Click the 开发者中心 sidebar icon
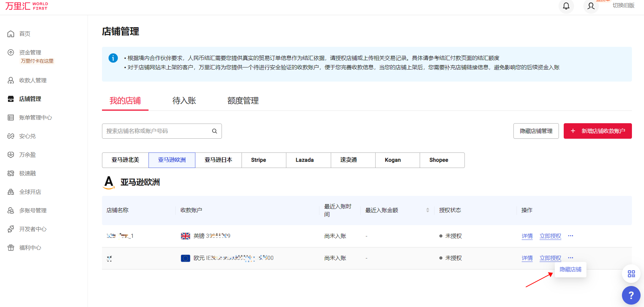The height and width of the screenshot is (307, 644). click(11, 229)
